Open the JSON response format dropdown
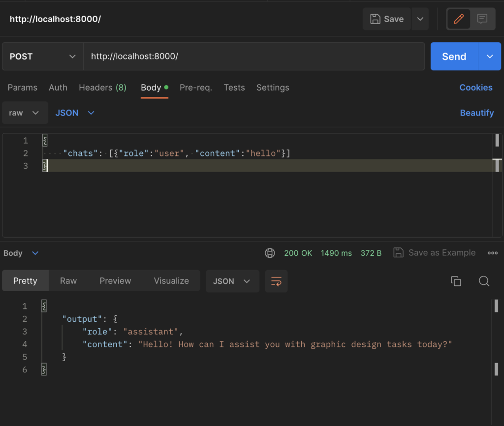The height and width of the screenshot is (426, 504). point(232,281)
